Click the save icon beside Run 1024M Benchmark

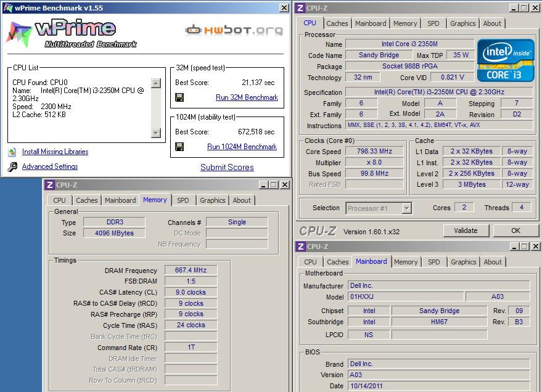179,147
